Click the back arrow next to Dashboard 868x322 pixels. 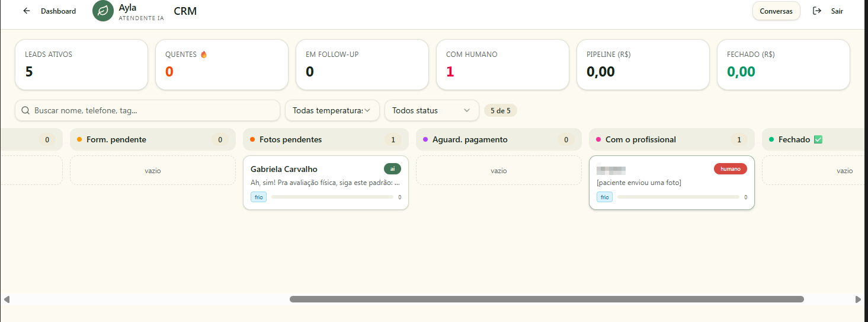click(26, 11)
